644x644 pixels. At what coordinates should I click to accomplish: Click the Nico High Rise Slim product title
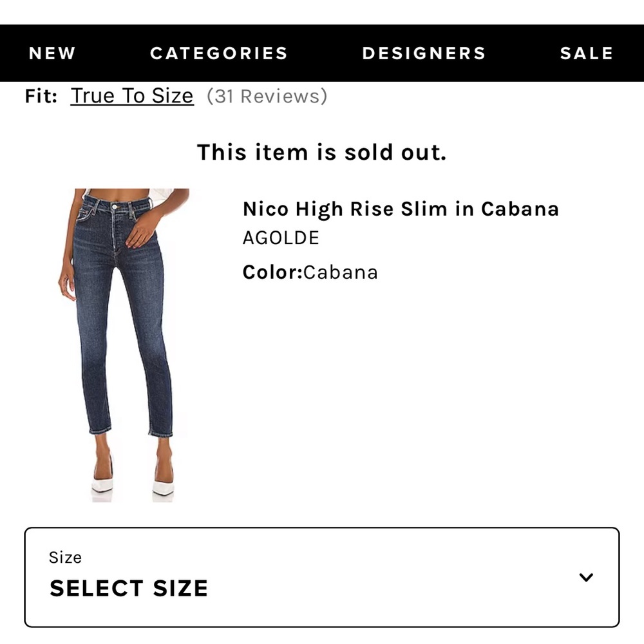point(401,209)
